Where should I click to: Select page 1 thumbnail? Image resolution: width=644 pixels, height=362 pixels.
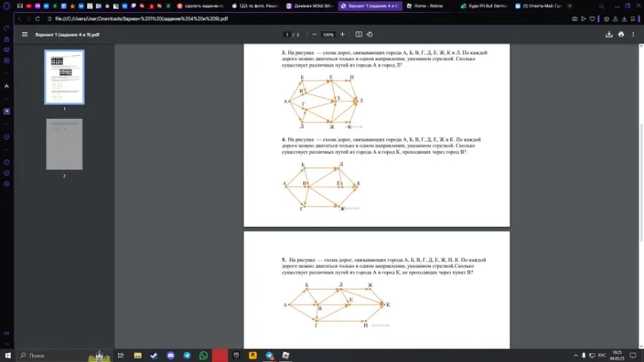tap(64, 77)
